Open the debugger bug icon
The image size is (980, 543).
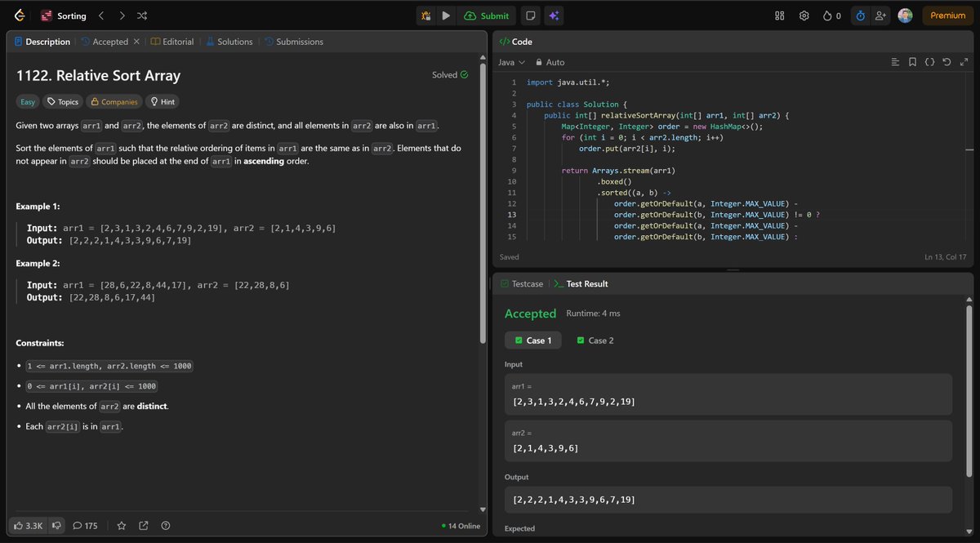(x=425, y=16)
